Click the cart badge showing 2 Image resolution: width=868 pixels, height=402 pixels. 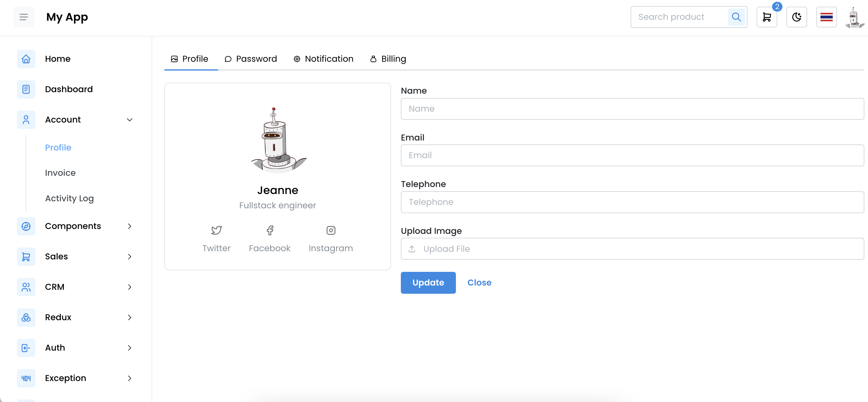(777, 7)
